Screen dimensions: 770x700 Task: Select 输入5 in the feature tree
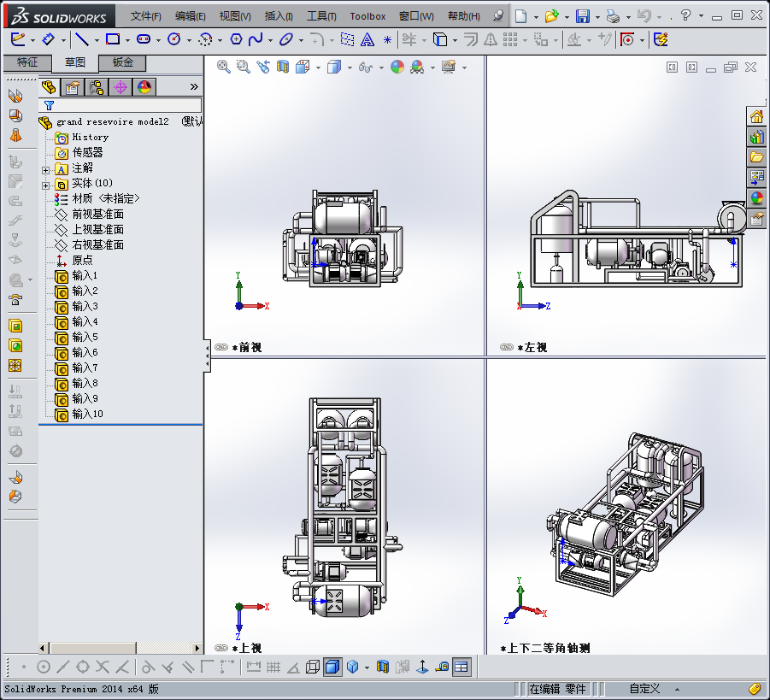(x=85, y=337)
